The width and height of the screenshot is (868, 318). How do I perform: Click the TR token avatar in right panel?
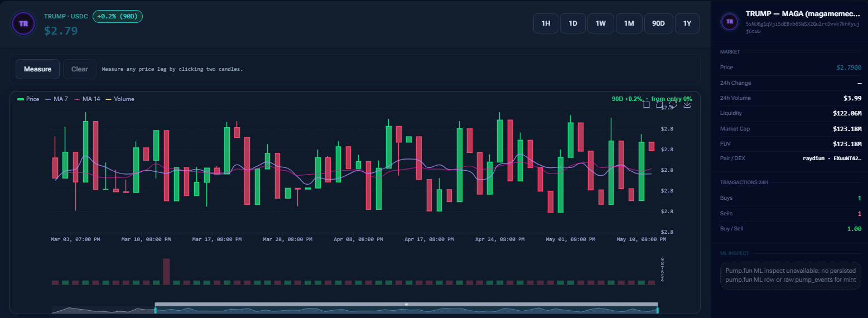coord(729,22)
